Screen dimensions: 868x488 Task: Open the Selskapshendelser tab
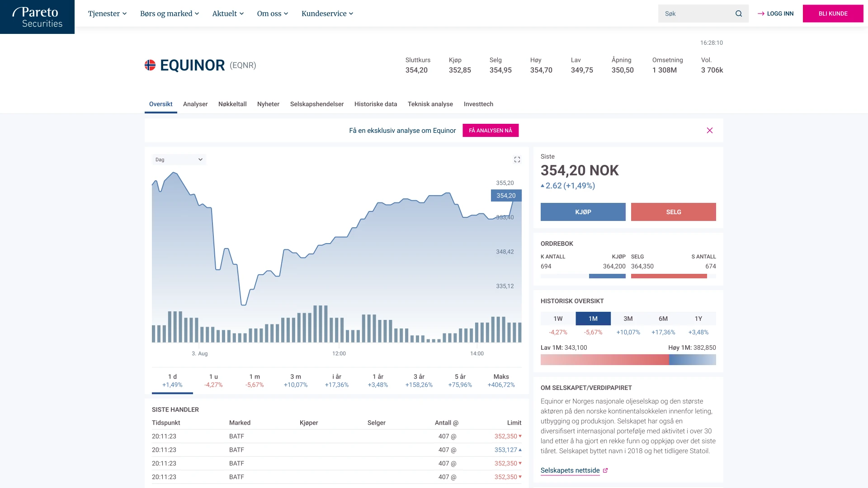tap(317, 104)
